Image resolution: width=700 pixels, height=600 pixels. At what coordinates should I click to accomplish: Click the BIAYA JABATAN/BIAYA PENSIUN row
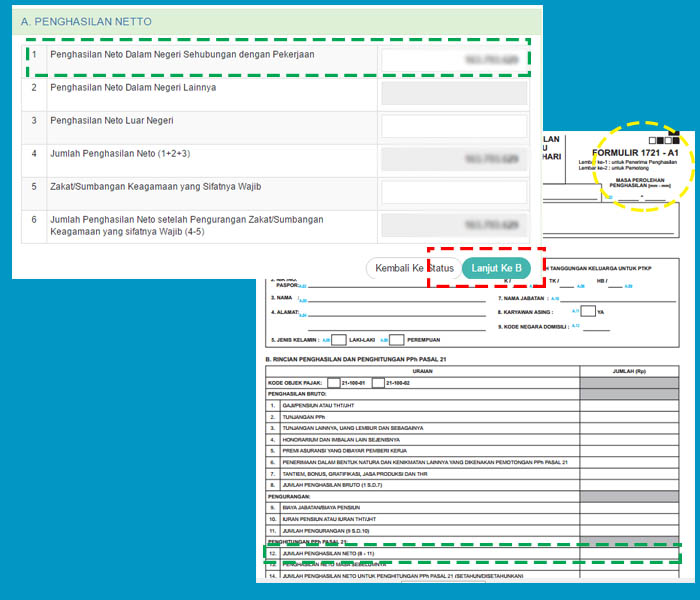click(472, 508)
